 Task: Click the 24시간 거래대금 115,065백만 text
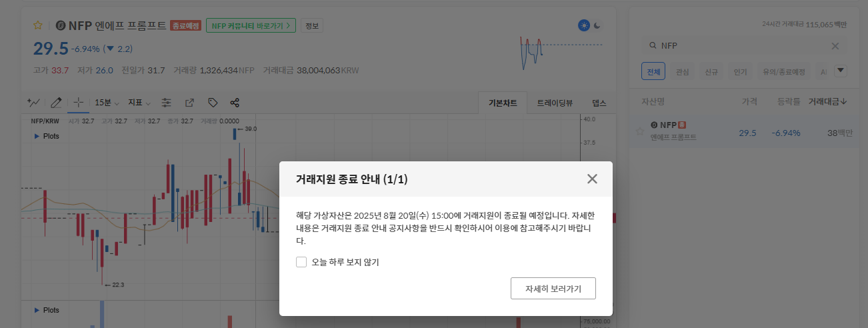(x=804, y=24)
